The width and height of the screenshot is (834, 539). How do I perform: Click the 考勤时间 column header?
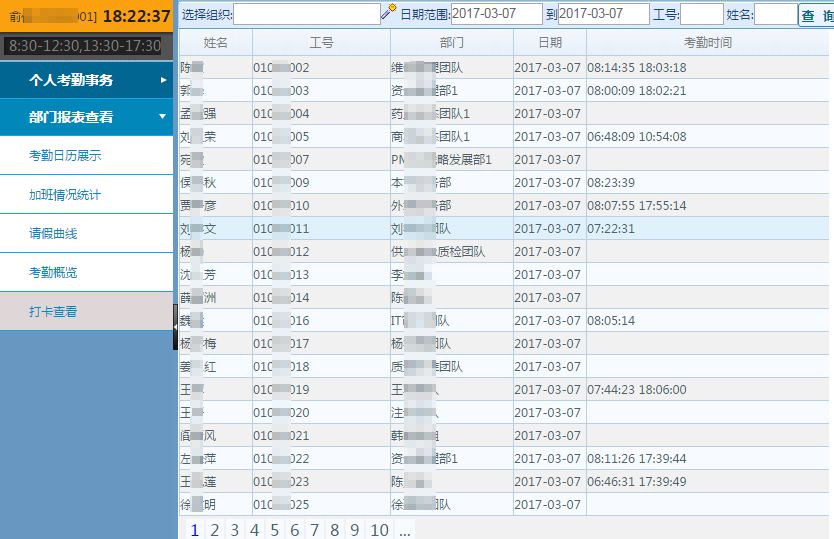point(707,43)
